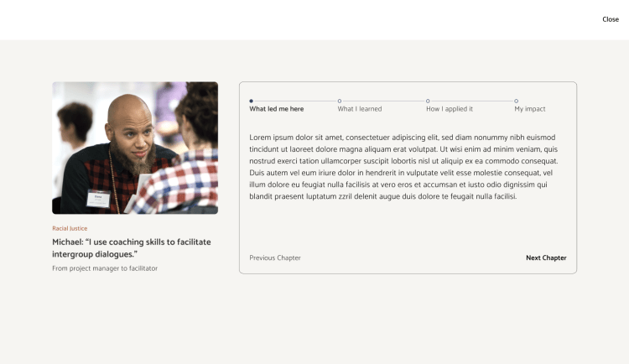Click progress line between second and third dots
The height and width of the screenshot is (364, 629).
383,101
